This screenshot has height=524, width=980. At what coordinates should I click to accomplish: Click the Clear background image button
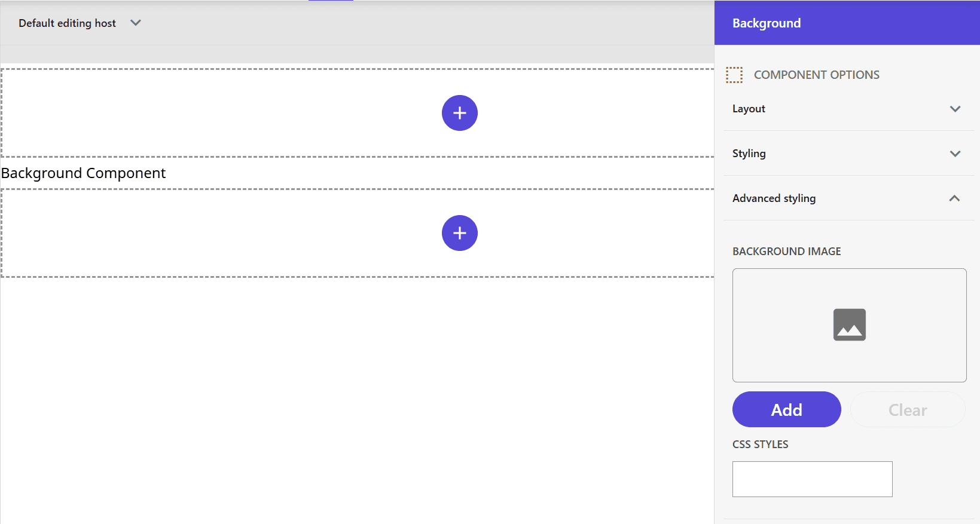click(x=908, y=409)
